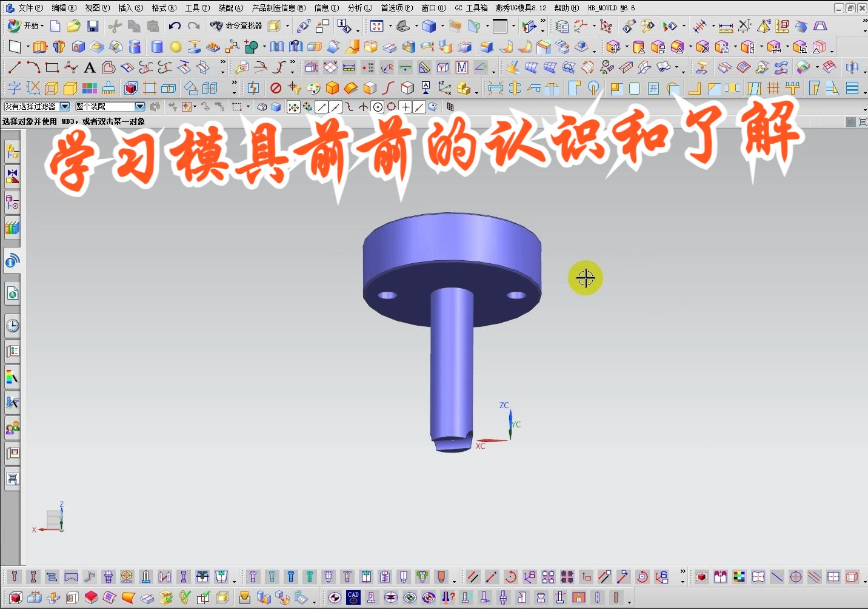Click the measure distance ruler icon
Image resolution: width=868 pixels, height=609 pixels.
click(x=726, y=26)
